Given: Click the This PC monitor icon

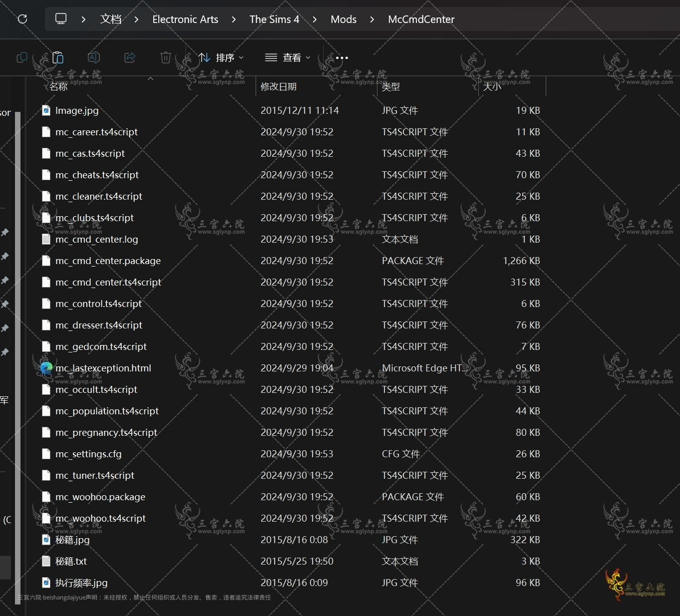Looking at the screenshot, I should (61, 19).
